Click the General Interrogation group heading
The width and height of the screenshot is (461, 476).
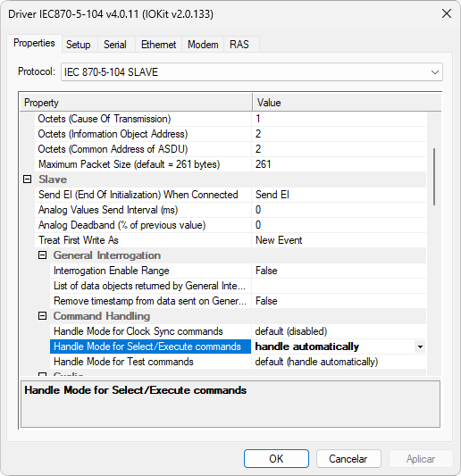point(107,255)
